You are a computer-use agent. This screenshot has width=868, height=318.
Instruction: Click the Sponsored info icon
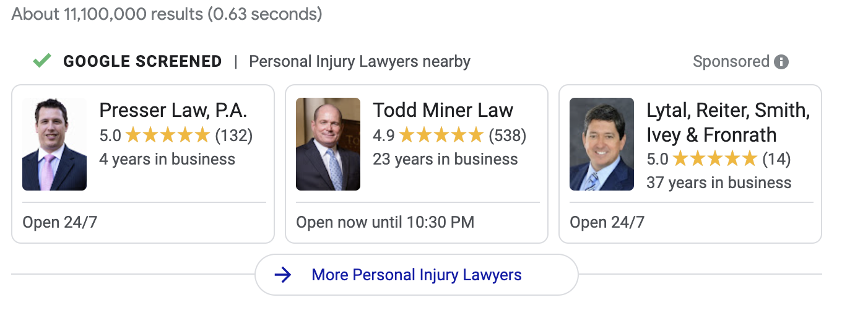(781, 62)
